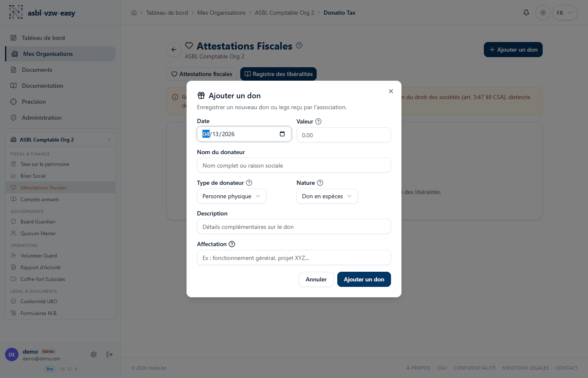Close the Ajouter un don dialog

pos(391,91)
